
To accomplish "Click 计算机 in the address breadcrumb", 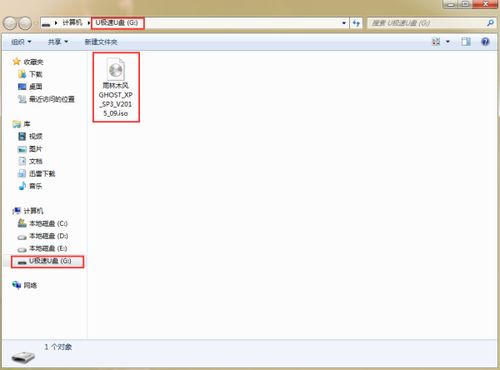I will click(72, 23).
